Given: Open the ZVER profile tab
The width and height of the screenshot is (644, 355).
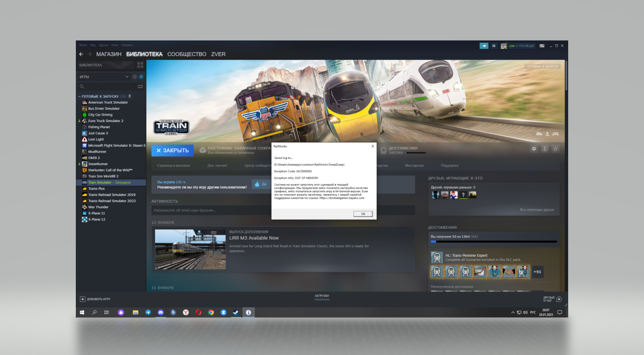Looking at the screenshot, I should 218,54.
